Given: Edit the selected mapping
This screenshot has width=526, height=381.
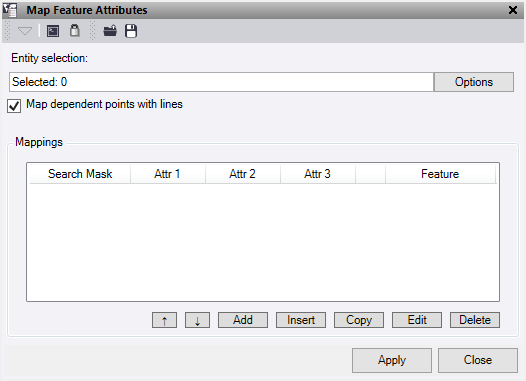Looking at the screenshot, I should pyautogui.click(x=417, y=320).
